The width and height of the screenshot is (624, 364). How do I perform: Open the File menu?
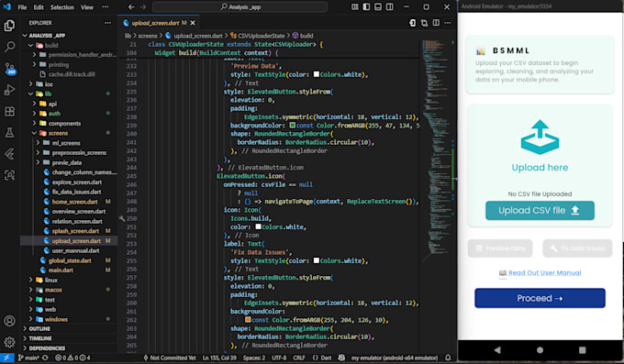(22, 7)
